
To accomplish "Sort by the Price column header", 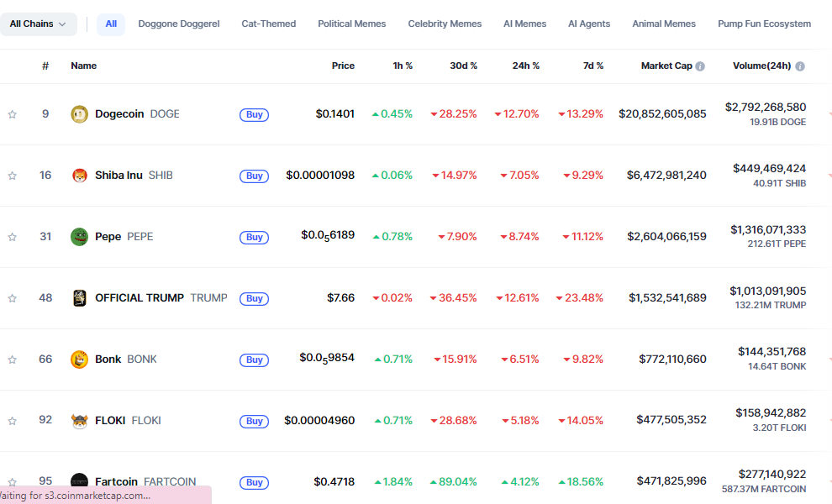I will tap(344, 66).
